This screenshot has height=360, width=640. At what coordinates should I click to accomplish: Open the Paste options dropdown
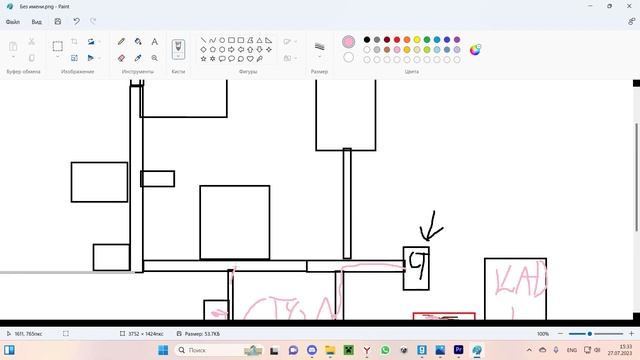point(13,57)
